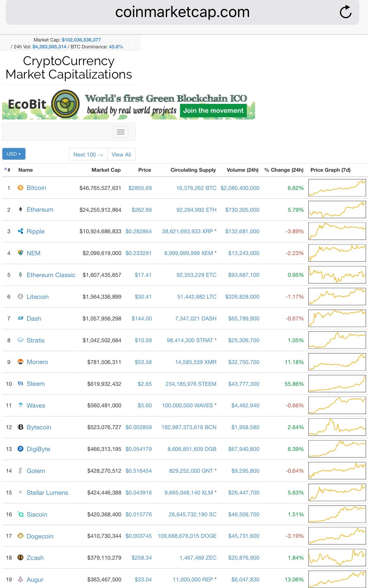Click the Dogecoin coin logo

pos(20,536)
